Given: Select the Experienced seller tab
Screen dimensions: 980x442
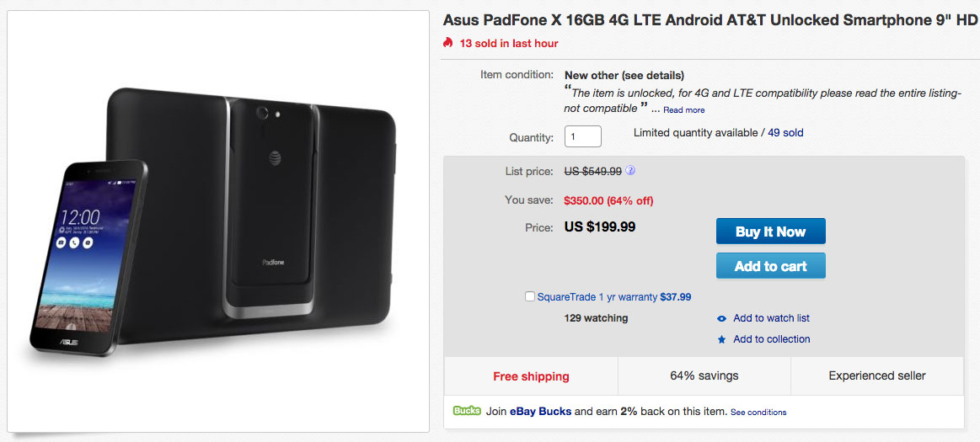Looking at the screenshot, I should point(876,375).
